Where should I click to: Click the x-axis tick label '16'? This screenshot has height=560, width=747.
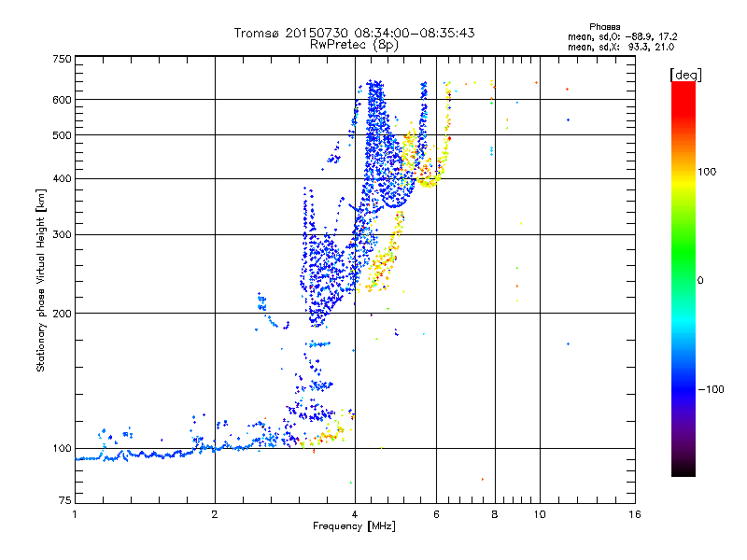click(x=635, y=514)
